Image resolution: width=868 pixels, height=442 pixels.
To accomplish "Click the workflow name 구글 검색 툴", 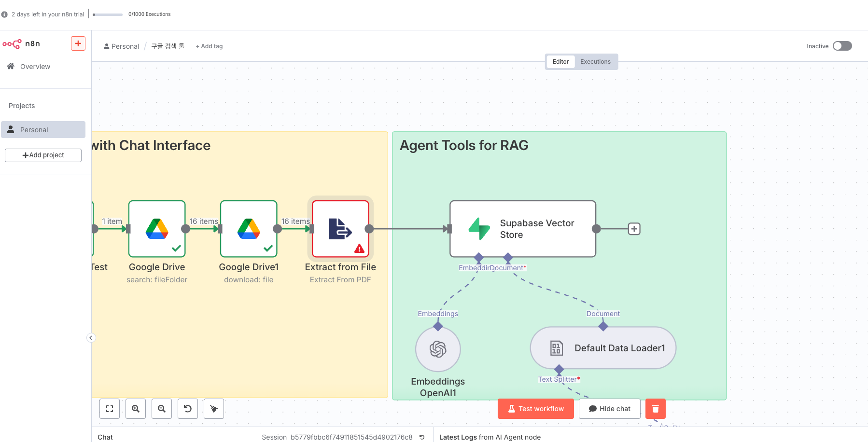I will pos(168,46).
